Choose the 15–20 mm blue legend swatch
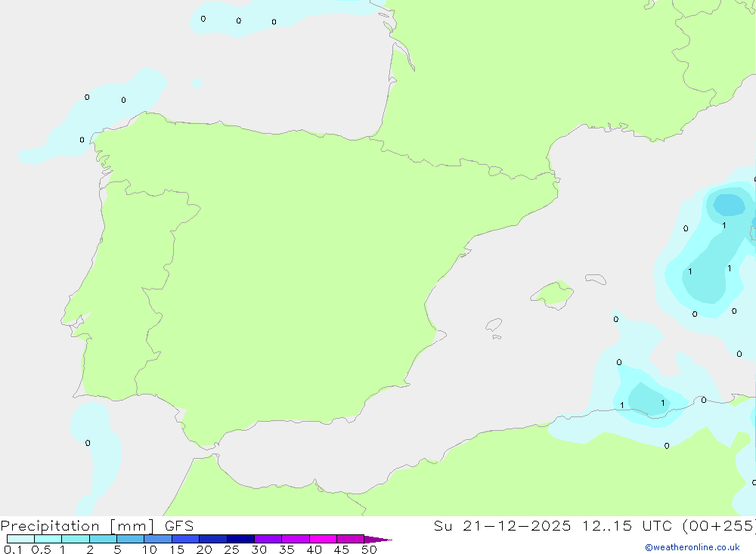The image size is (756, 554). (x=185, y=539)
